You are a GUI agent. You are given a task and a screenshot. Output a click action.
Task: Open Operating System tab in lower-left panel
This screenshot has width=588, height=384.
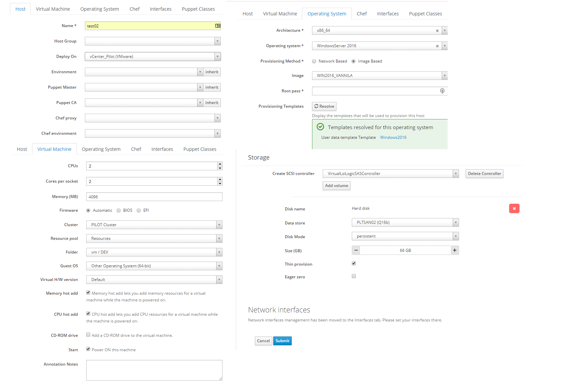(x=101, y=149)
